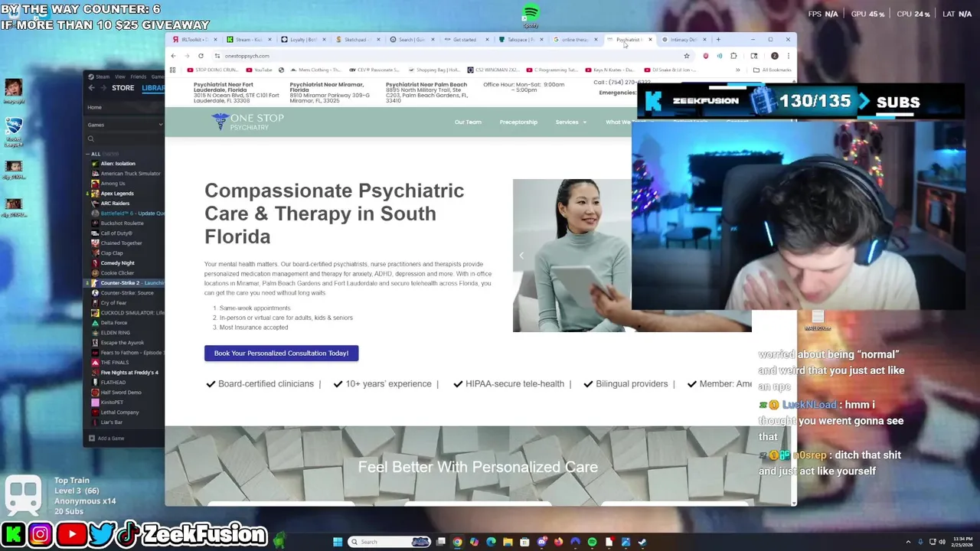Switch to the Get started tab

466,40
